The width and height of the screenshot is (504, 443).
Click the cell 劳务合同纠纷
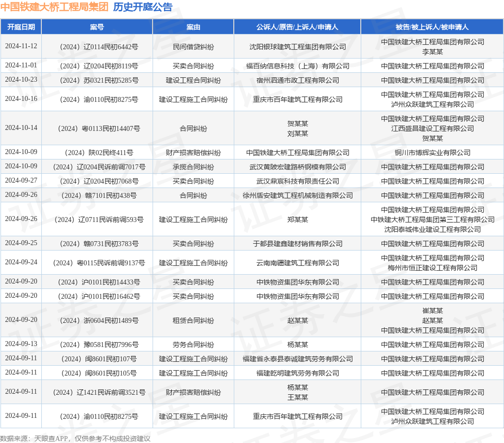(193, 345)
